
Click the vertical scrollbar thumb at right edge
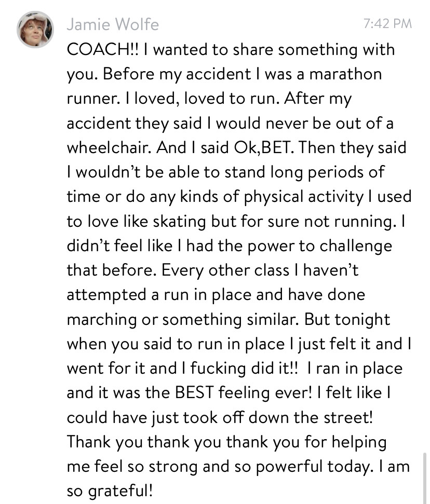click(424, 478)
